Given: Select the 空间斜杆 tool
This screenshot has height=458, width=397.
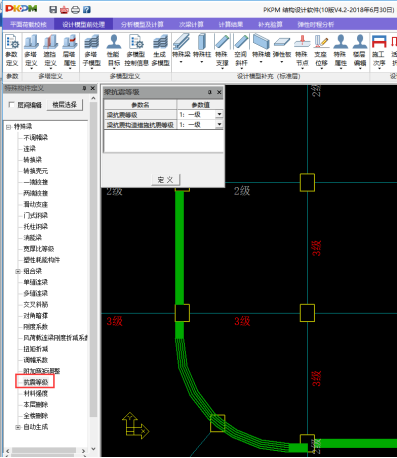Looking at the screenshot, I should tap(241, 50).
